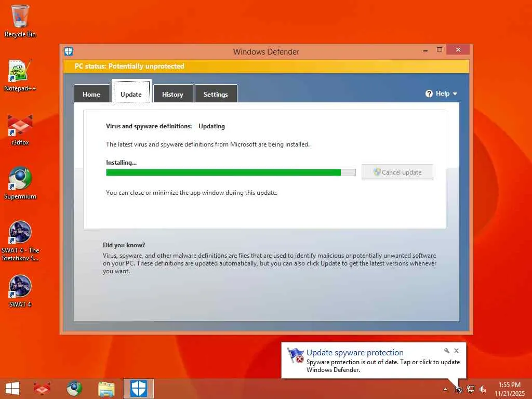
Task: Launch Supermium from the taskbar
Action: coord(74,389)
